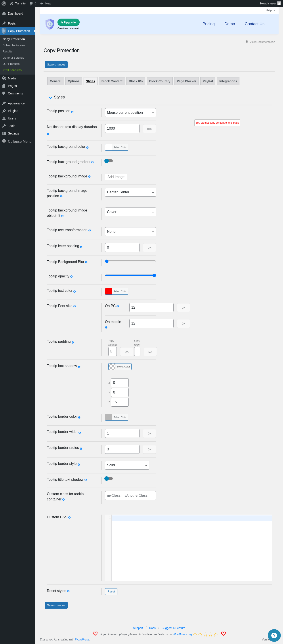Click the Tooltip position info icon
The width and height of the screenshot is (283, 644).
click(72, 112)
